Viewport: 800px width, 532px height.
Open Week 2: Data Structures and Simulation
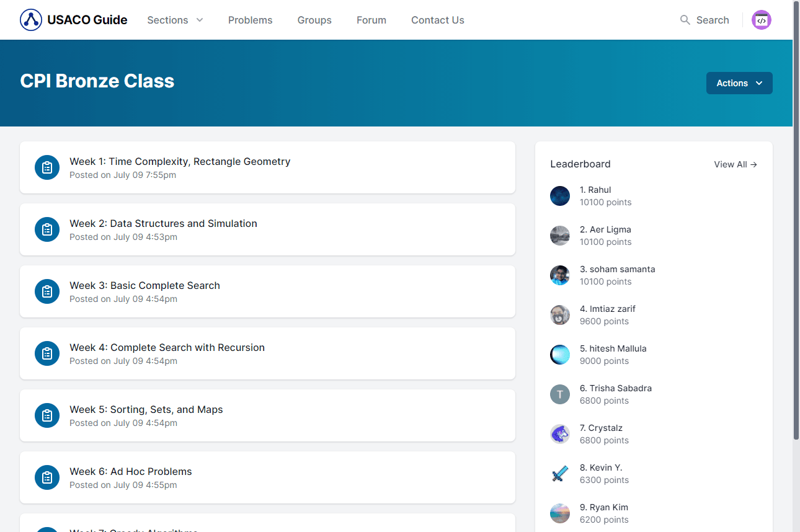click(x=163, y=224)
